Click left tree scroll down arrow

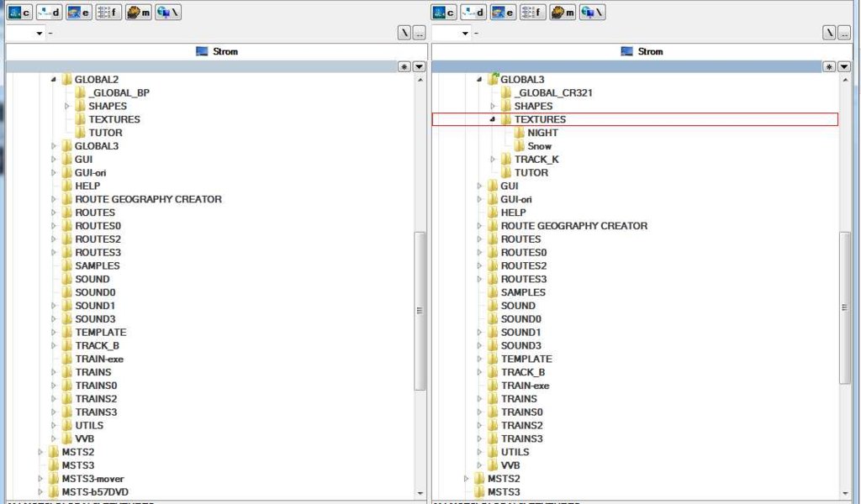[420, 493]
